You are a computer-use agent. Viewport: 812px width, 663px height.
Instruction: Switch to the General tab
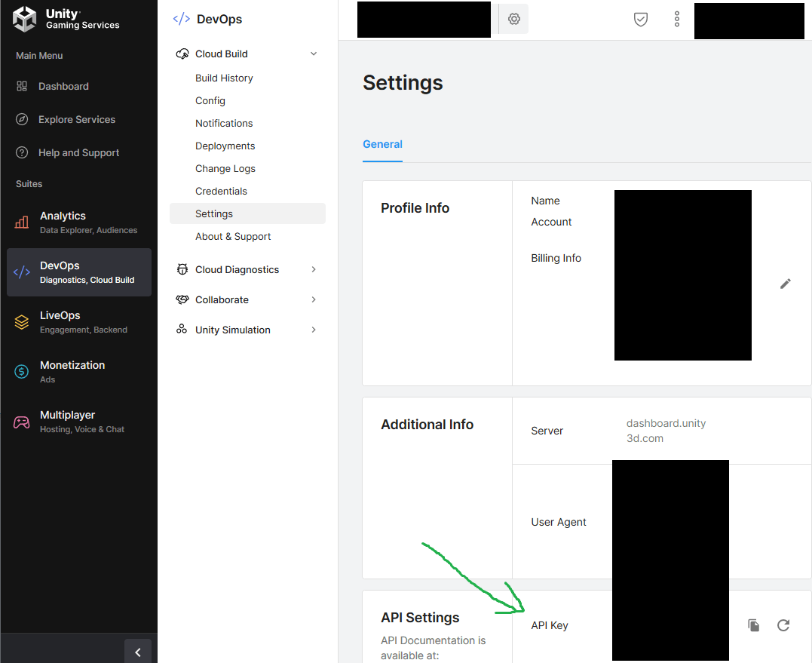tap(382, 144)
